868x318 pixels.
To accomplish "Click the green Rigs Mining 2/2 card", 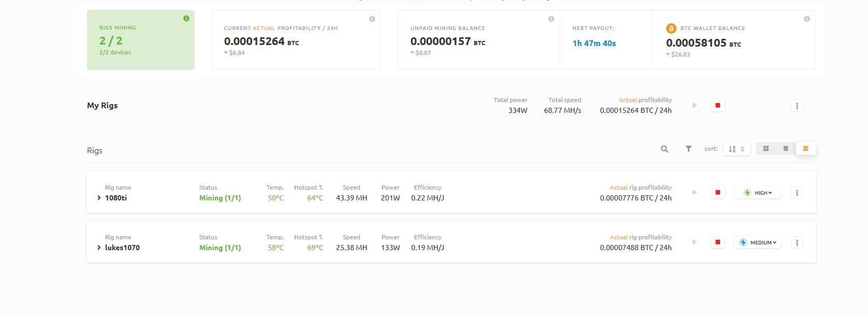I will pyautogui.click(x=141, y=40).
